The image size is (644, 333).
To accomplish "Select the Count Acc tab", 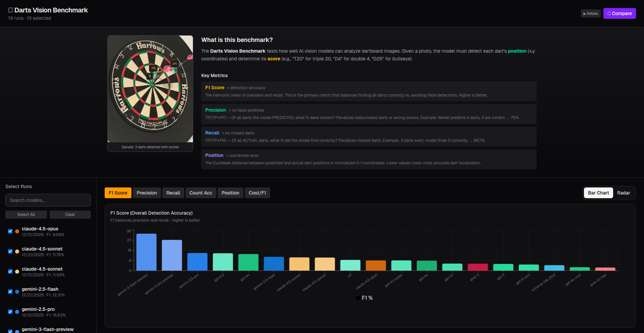I will click(x=201, y=193).
